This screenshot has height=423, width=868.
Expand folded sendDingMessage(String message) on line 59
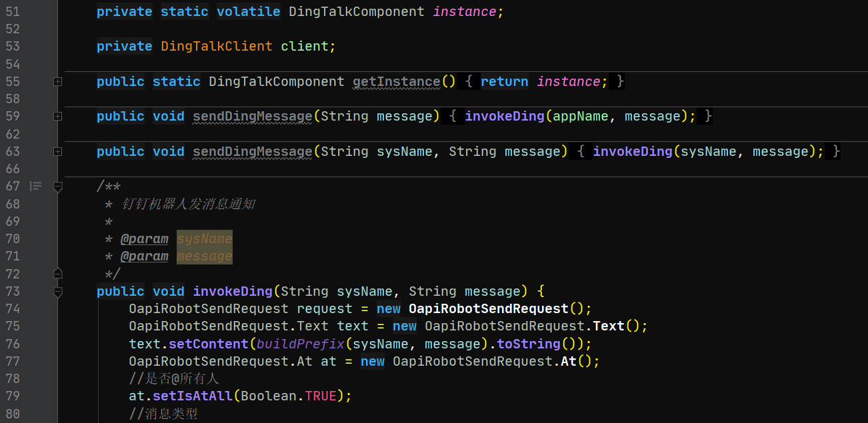(x=58, y=116)
